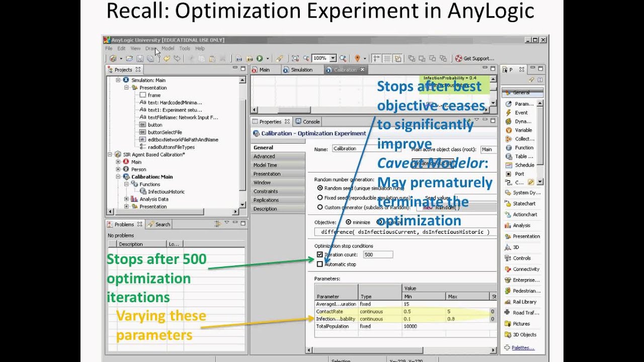Toggle the grid display toolbar icon

pyautogui.click(x=387, y=58)
